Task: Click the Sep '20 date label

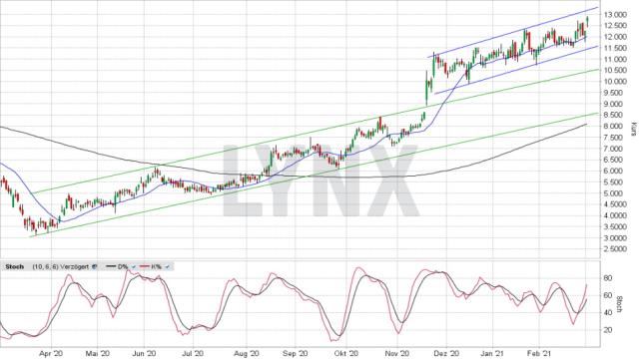Action: [x=296, y=353]
